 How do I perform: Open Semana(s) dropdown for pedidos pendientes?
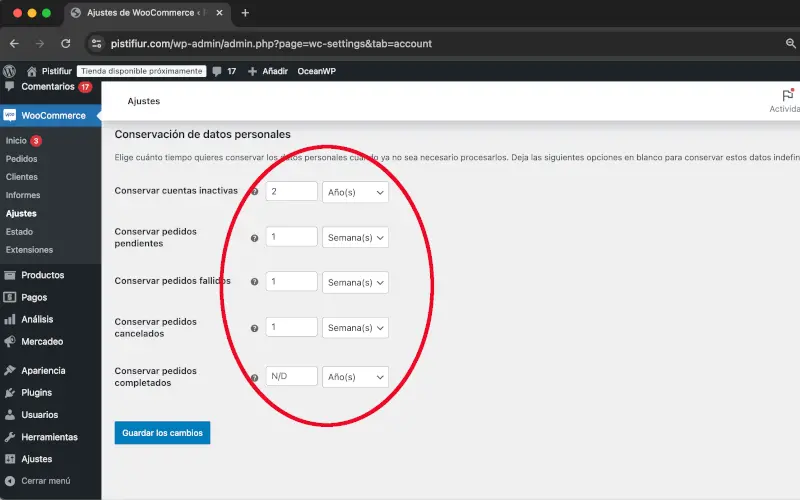[355, 238]
